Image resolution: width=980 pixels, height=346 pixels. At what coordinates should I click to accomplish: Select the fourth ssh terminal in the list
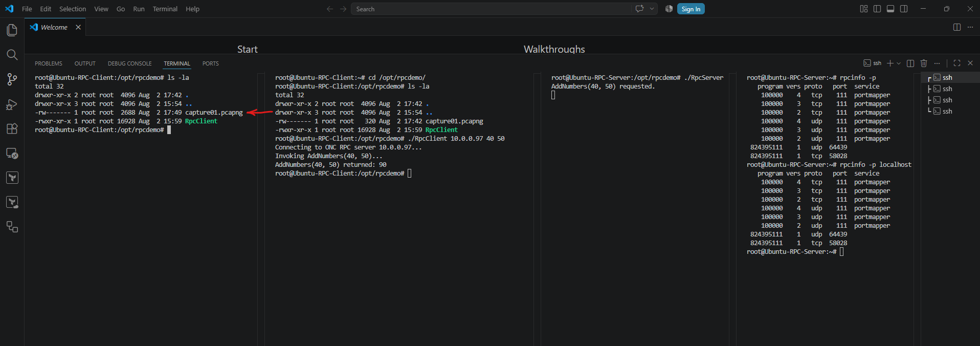(x=950, y=111)
